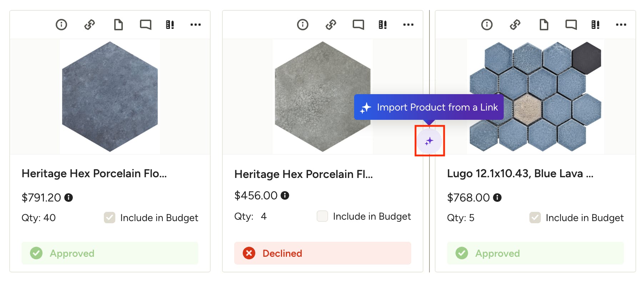Click link icon on Declined product card
Viewport: 644px width, 281px height.
331,25
